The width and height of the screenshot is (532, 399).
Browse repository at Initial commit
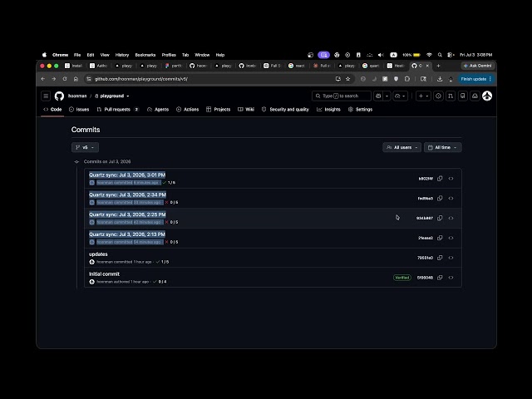click(451, 278)
